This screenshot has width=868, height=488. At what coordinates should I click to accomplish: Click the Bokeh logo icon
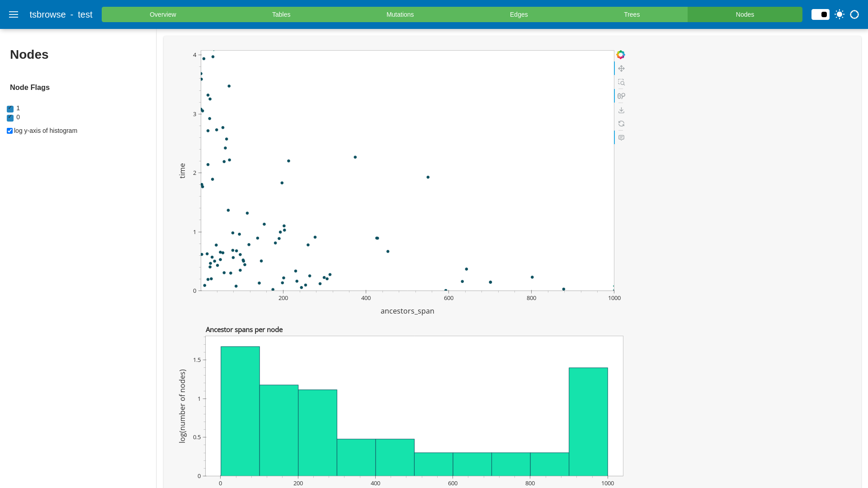tap(621, 55)
